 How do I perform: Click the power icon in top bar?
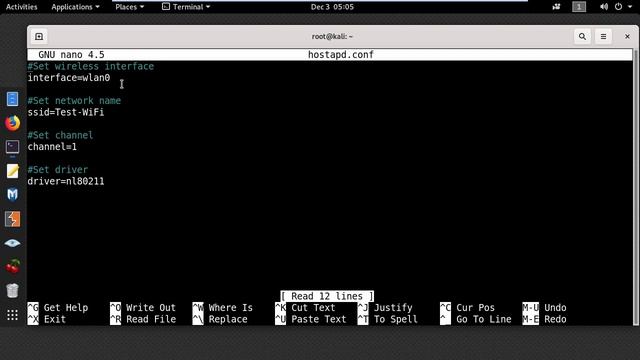coord(618,7)
